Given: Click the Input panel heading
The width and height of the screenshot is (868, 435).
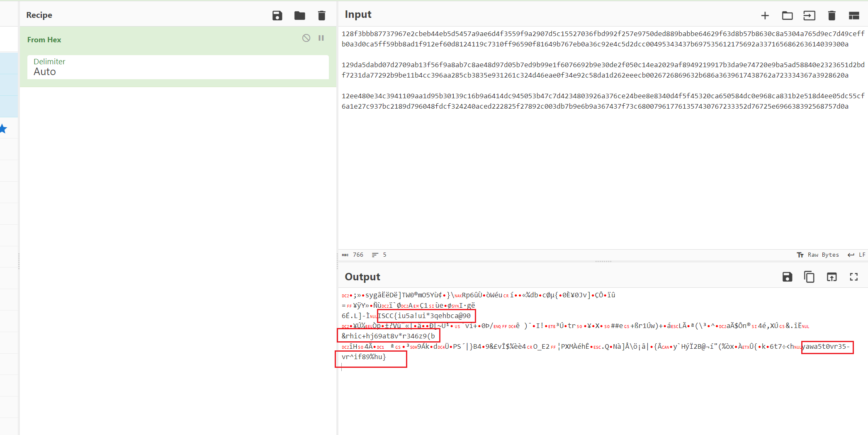Looking at the screenshot, I should click(358, 15).
